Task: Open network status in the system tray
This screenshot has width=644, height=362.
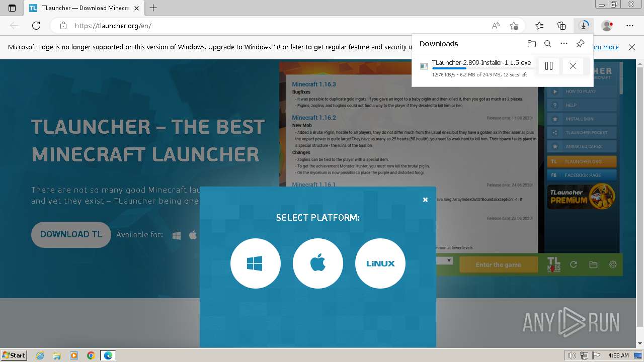Action: point(584,355)
